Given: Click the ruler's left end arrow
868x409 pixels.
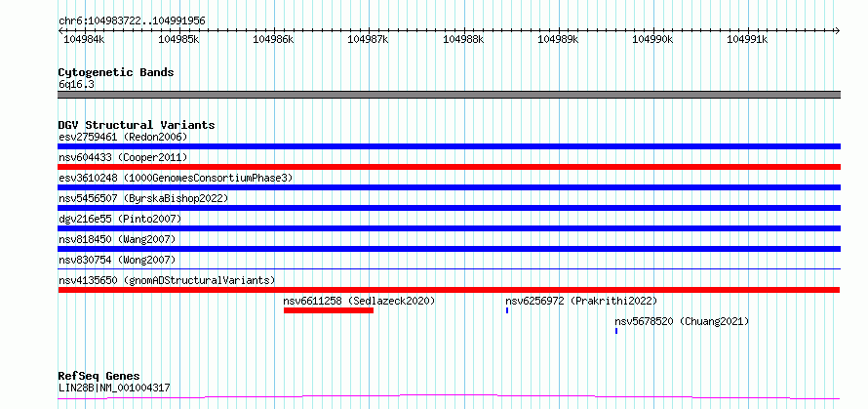Looking at the screenshot, I should pyautogui.click(x=60, y=30).
